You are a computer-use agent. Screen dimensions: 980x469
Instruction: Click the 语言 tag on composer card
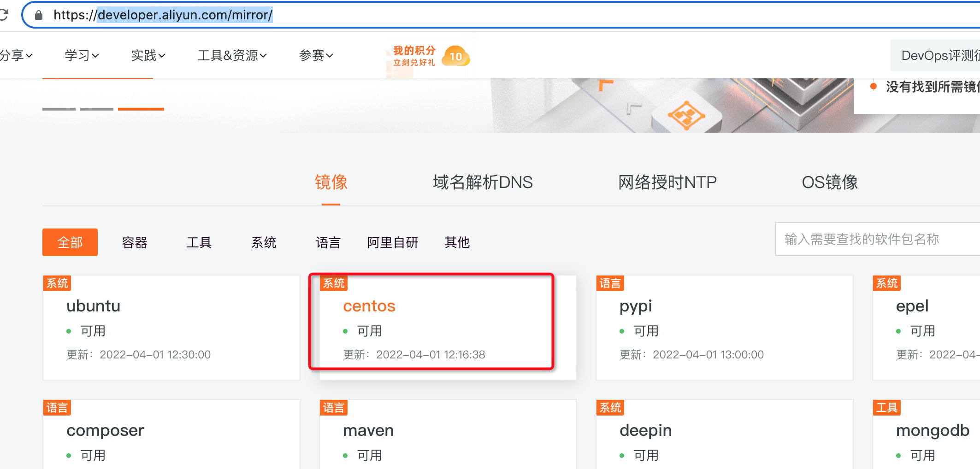pos(57,407)
